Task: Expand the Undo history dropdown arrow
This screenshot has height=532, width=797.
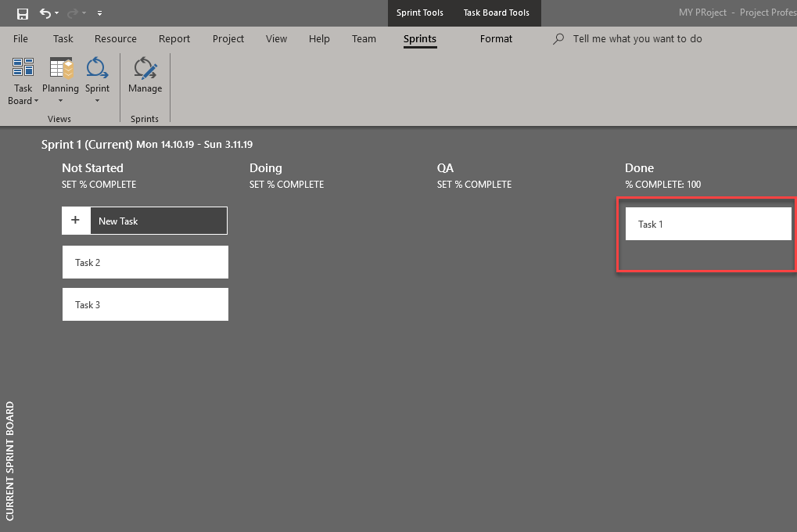Action: 57,13
